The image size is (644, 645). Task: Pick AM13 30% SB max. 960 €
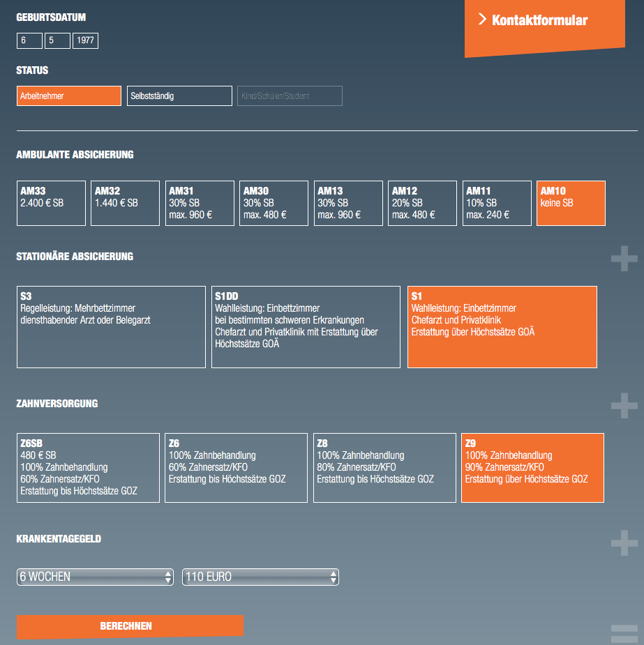point(348,203)
